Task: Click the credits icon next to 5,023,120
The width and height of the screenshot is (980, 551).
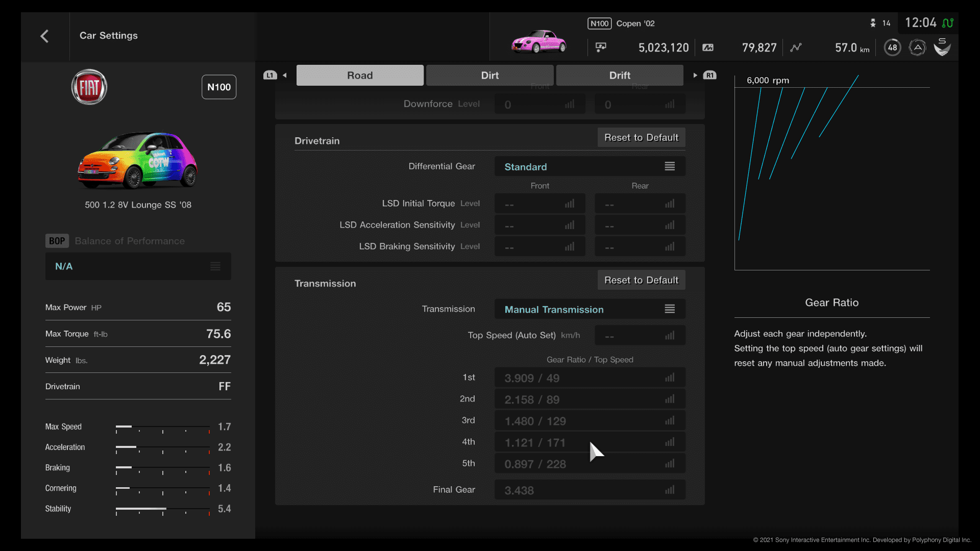Action: (x=601, y=47)
